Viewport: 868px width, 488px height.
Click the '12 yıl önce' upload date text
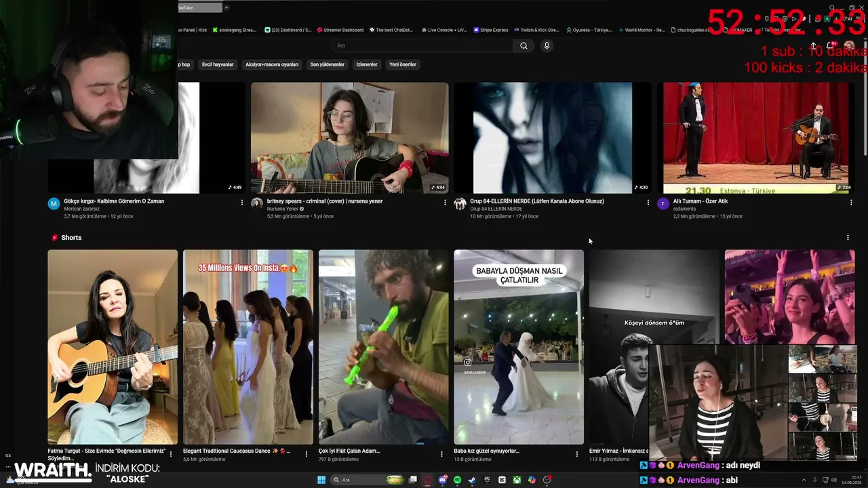point(121,216)
